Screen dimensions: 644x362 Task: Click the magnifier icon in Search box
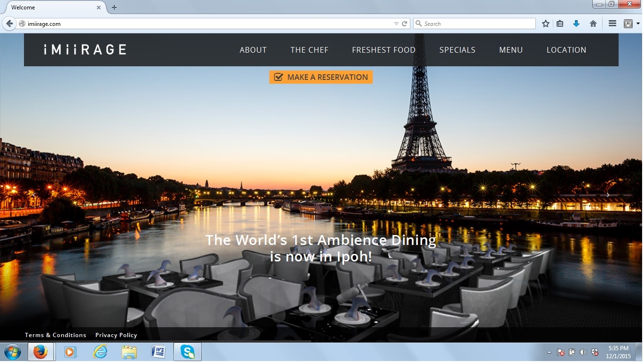click(418, 24)
